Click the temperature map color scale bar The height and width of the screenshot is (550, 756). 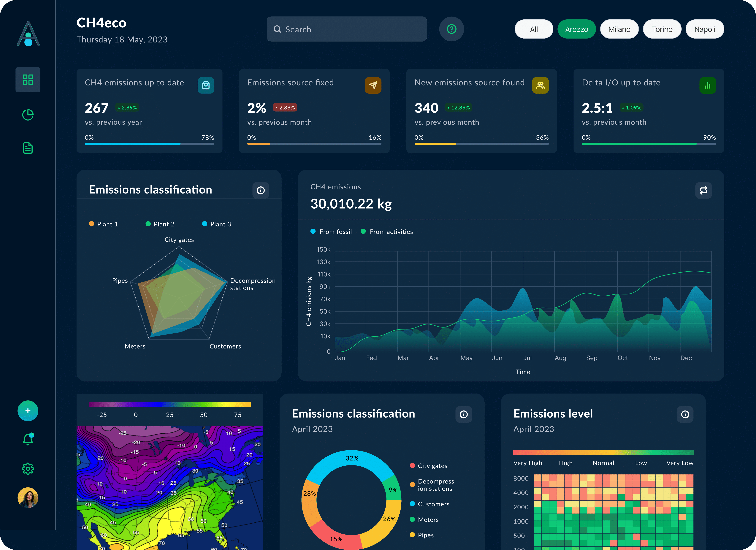coord(170,404)
